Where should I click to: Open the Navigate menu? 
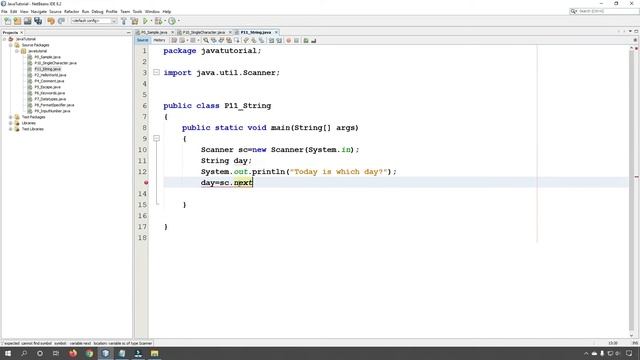(39, 11)
